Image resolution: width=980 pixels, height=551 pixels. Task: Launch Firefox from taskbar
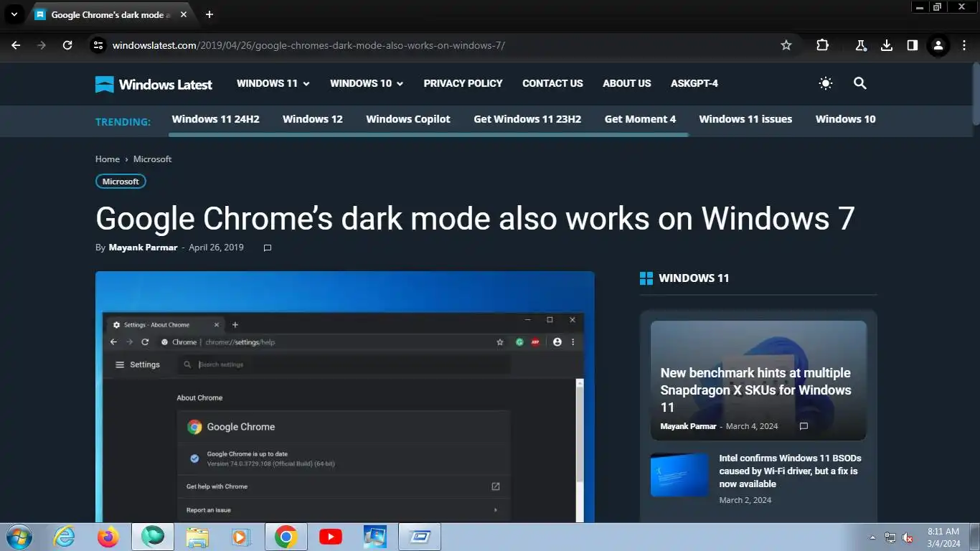coord(108,537)
